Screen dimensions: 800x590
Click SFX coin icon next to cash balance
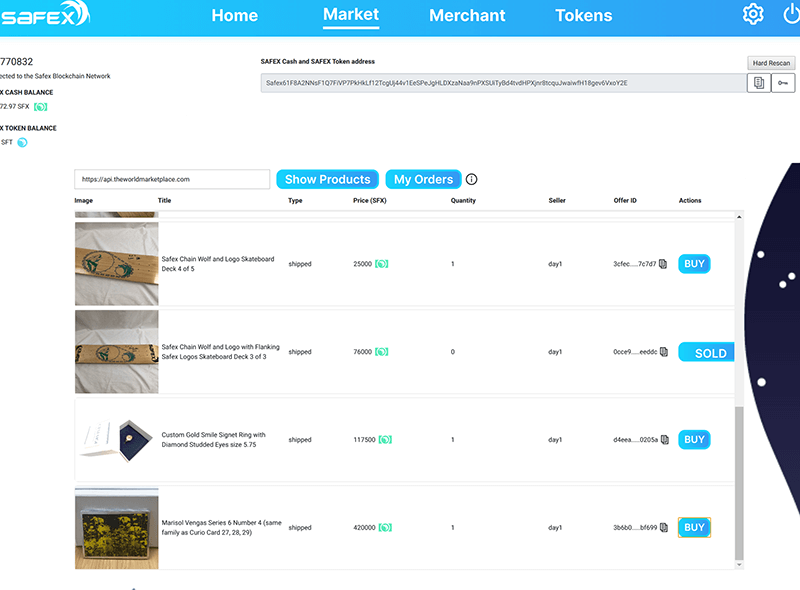pos(40,107)
